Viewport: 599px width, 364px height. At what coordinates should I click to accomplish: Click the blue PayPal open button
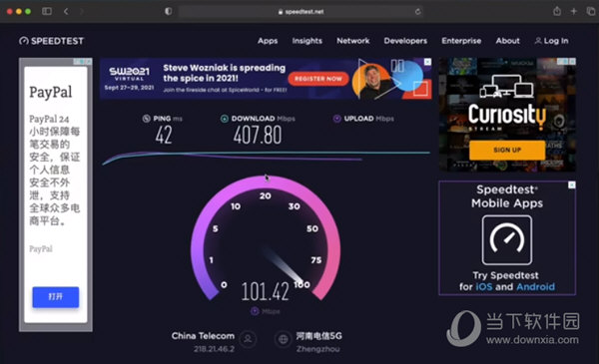point(55,297)
